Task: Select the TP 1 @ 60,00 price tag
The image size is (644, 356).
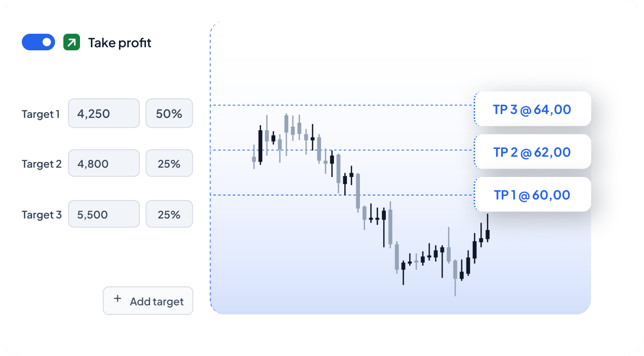Action: pyautogui.click(x=532, y=194)
